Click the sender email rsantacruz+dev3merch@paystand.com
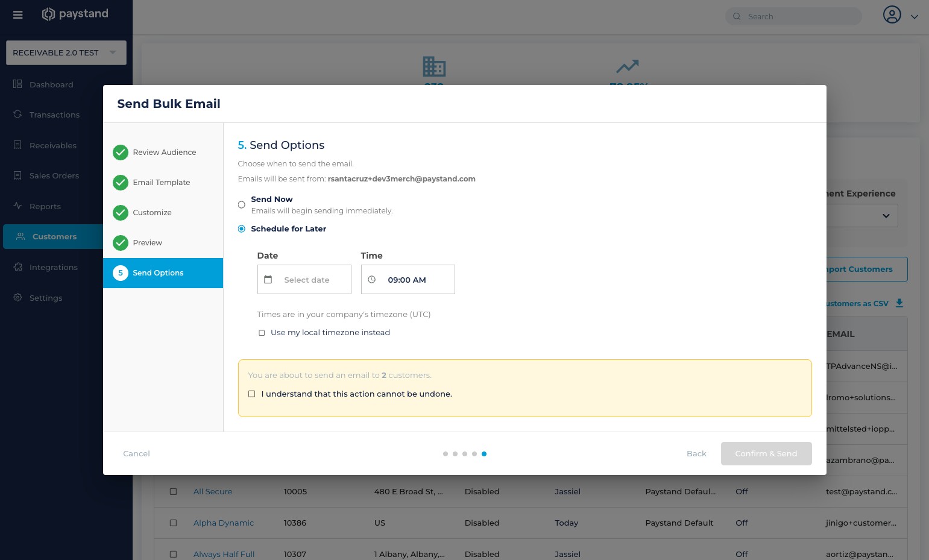The image size is (929, 560). point(402,179)
